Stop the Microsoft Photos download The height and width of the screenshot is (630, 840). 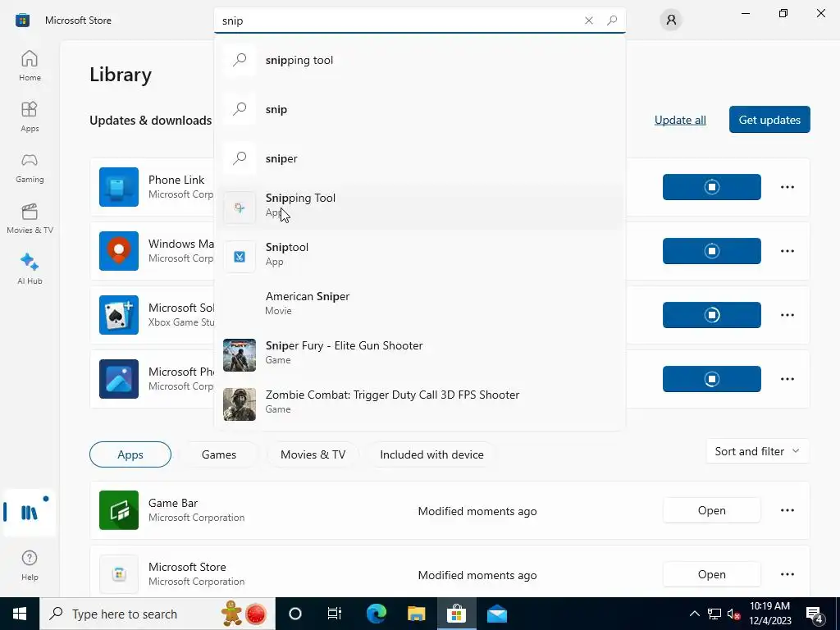[x=711, y=379]
